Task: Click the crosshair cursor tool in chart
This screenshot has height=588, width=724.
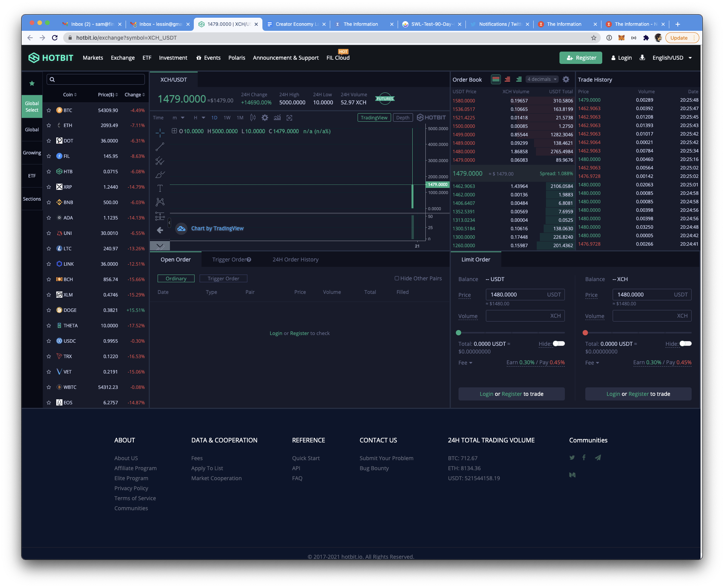Action: coord(160,133)
